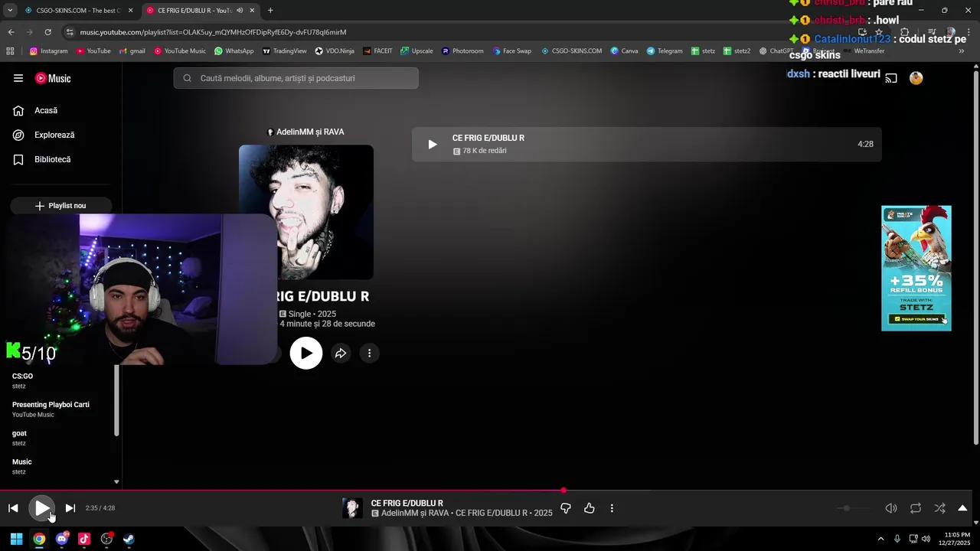
Task: Open Discord from the taskbar
Action: pyautogui.click(x=62, y=539)
